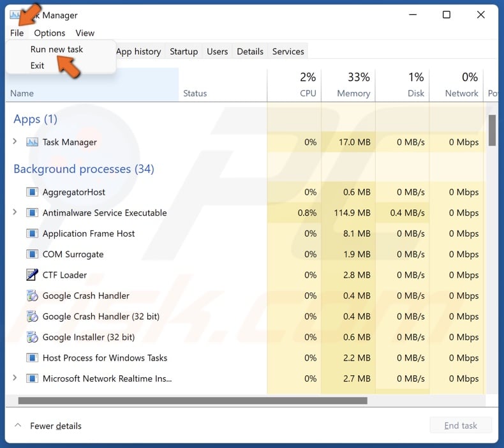Click the Fewer details link

click(56, 426)
